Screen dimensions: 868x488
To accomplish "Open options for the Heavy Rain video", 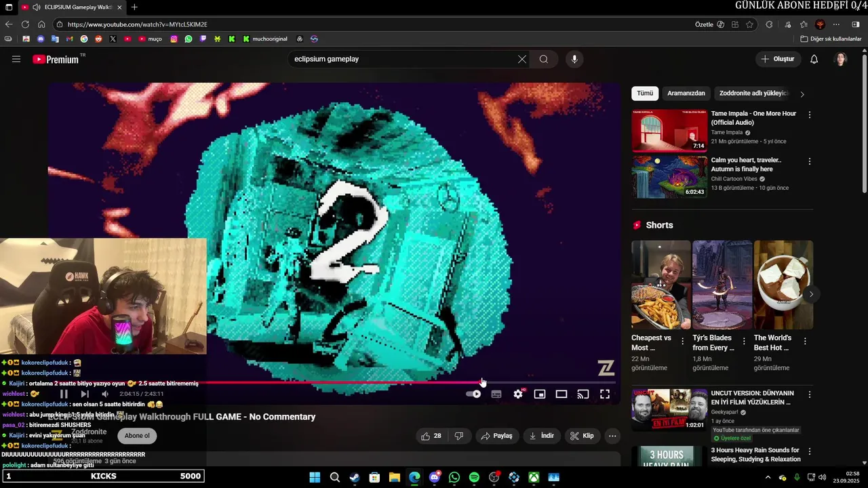I will pyautogui.click(x=810, y=451).
